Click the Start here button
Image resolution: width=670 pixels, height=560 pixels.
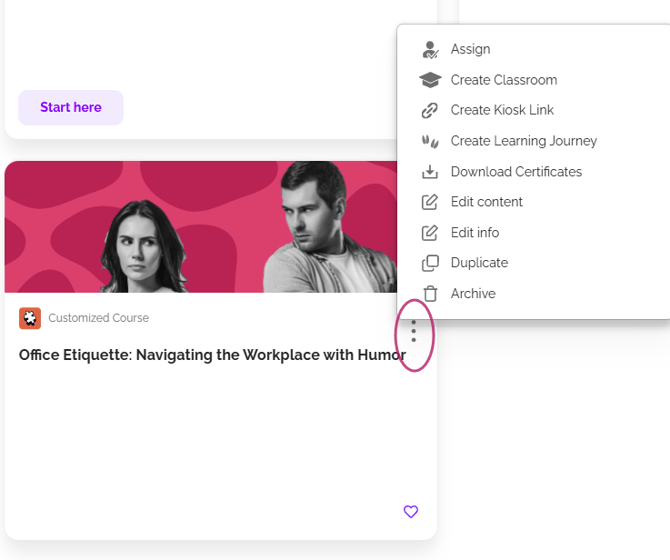[x=71, y=108]
